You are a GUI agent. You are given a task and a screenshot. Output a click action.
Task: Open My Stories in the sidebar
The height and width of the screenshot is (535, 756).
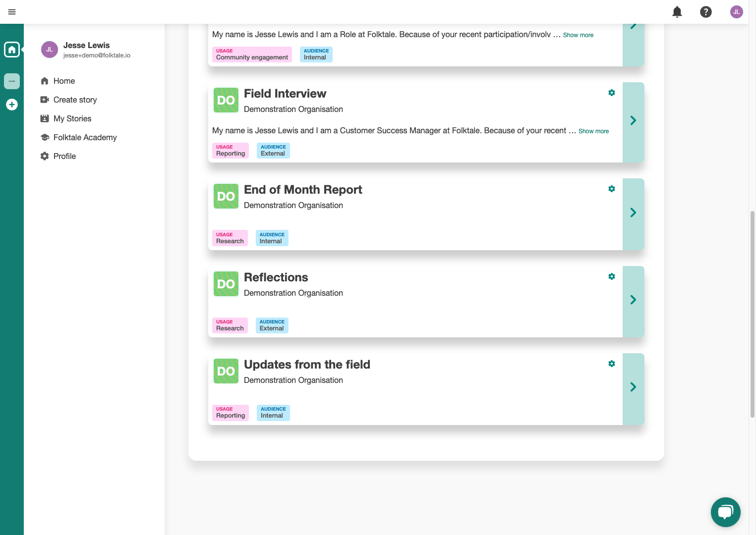(66, 118)
